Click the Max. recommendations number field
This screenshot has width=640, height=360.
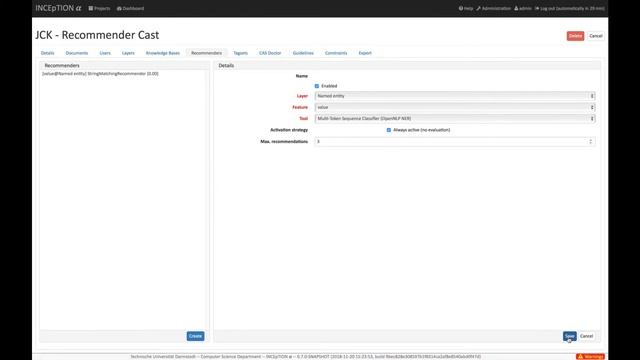[x=455, y=142]
